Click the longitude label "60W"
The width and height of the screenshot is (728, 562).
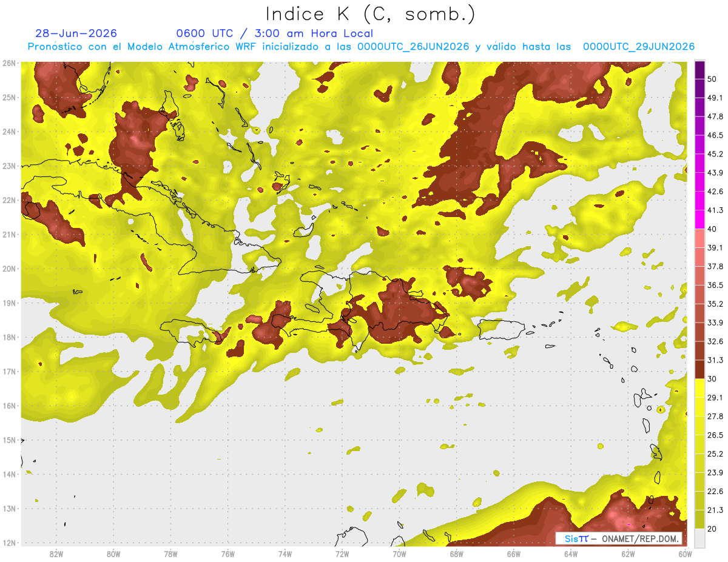coord(685,554)
